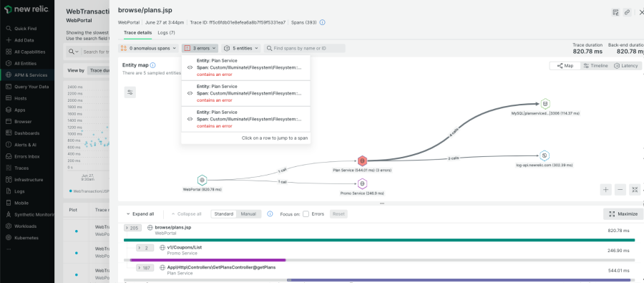Open the Trace details tab
This screenshot has height=283, width=644.
137,33
